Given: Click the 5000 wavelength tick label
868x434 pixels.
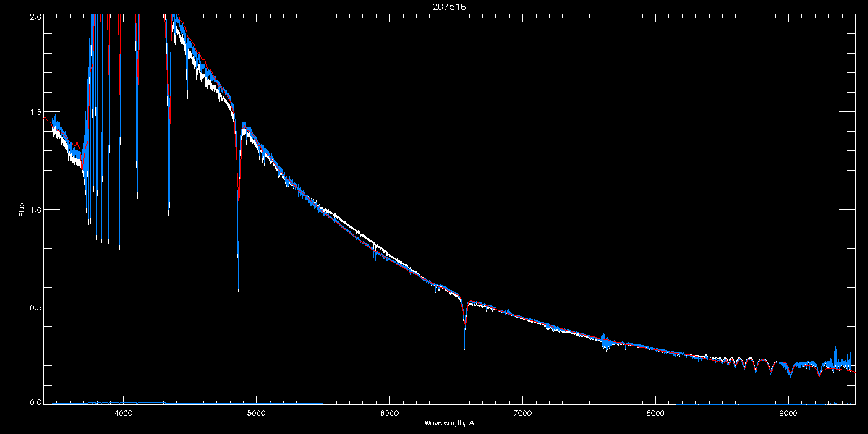Looking at the screenshot, I should click(x=256, y=413).
